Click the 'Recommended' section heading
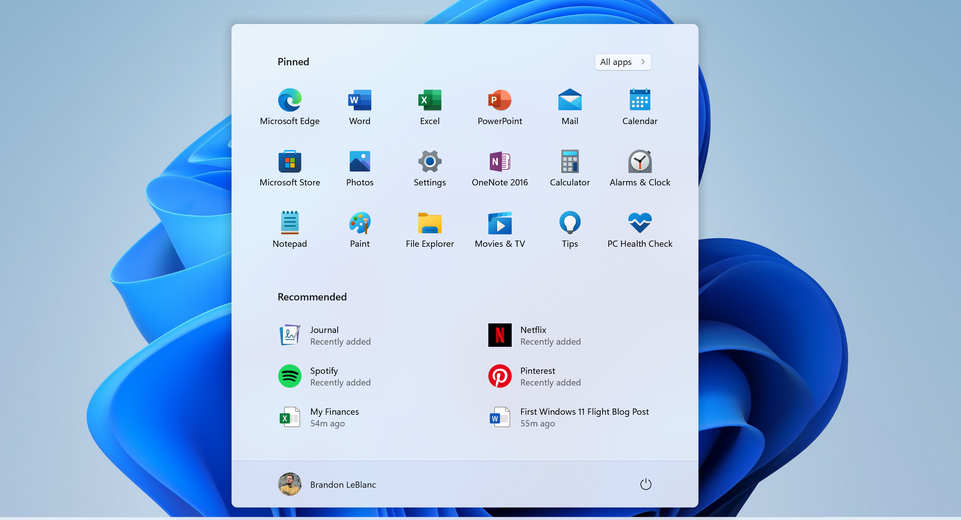 [x=312, y=297]
